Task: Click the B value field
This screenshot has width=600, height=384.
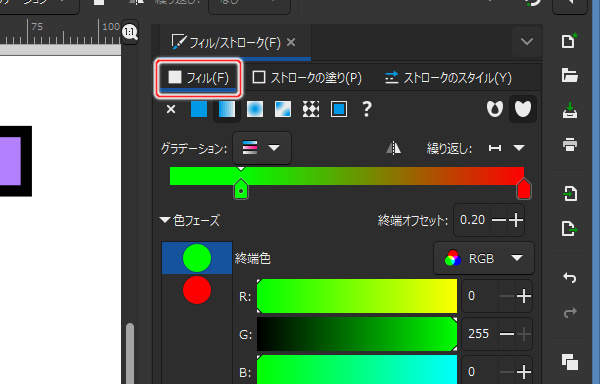Action: pos(481,371)
